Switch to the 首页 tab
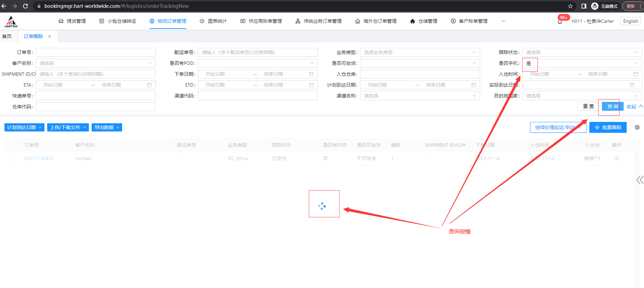 [x=7, y=36]
